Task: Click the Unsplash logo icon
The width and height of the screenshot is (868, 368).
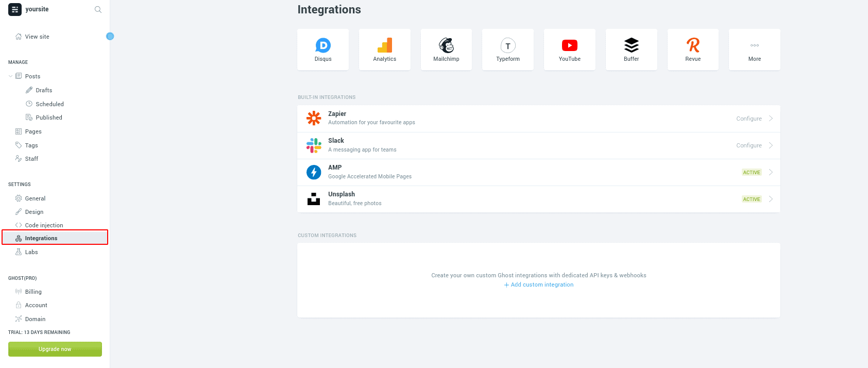Action: (x=314, y=199)
